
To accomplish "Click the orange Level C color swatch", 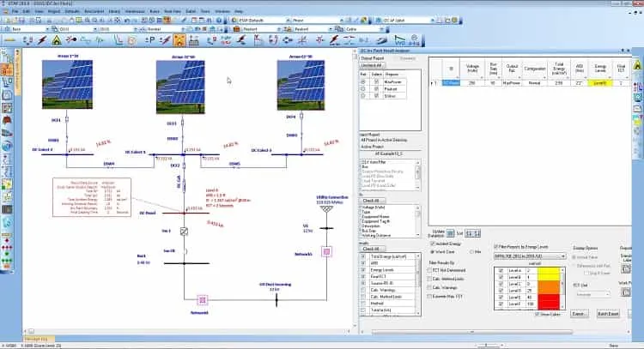I will [x=550, y=284].
